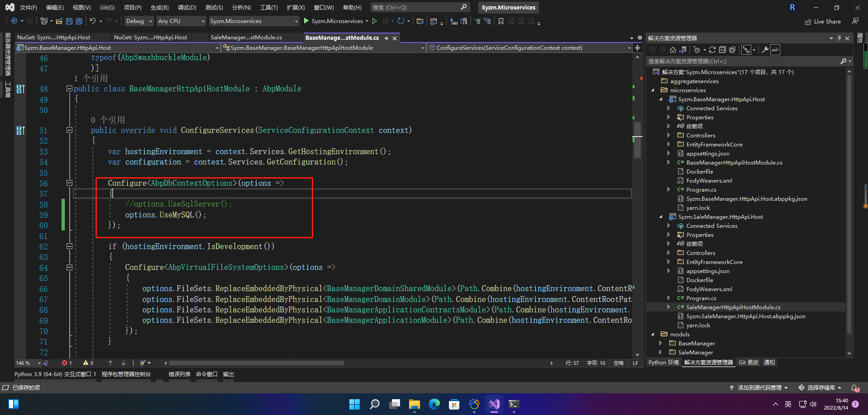Collapse the if IsDevelopment block at line 62
This screenshot has height=415, width=868.
click(69, 246)
